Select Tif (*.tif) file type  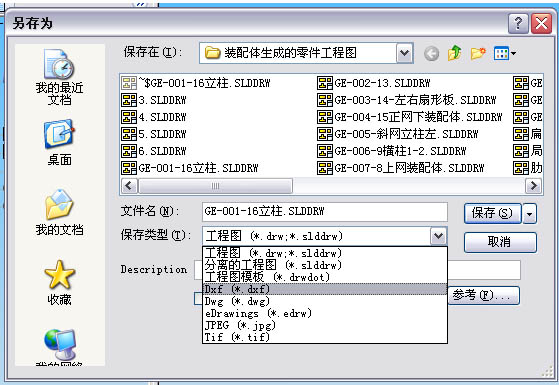coord(324,337)
